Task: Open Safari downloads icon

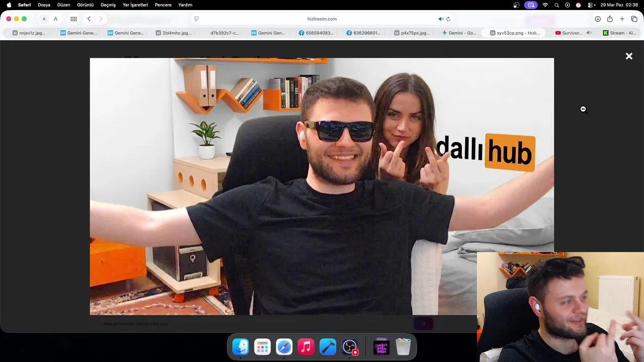Action: (x=598, y=19)
